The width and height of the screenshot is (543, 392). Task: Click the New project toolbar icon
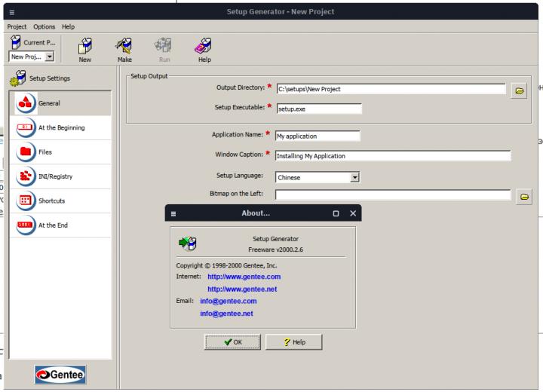[x=84, y=51]
